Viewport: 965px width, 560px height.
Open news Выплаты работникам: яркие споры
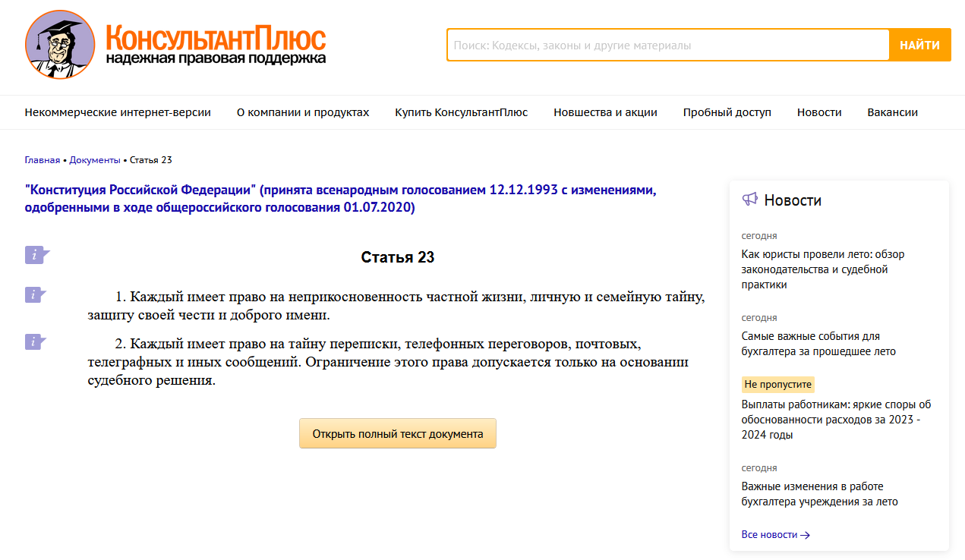(836, 420)
